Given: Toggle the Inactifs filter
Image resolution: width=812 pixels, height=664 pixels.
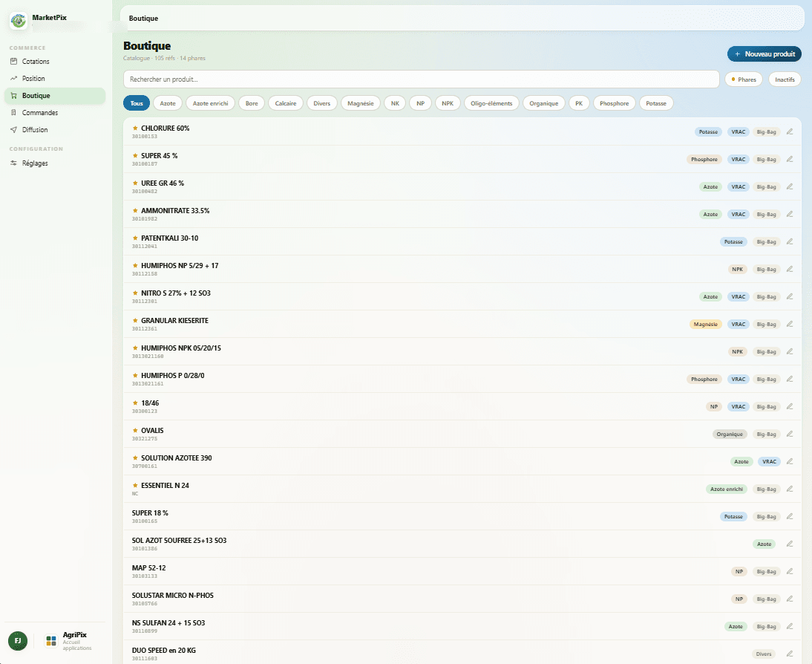Looking at the screenshot, I should [x=785, y=79].
